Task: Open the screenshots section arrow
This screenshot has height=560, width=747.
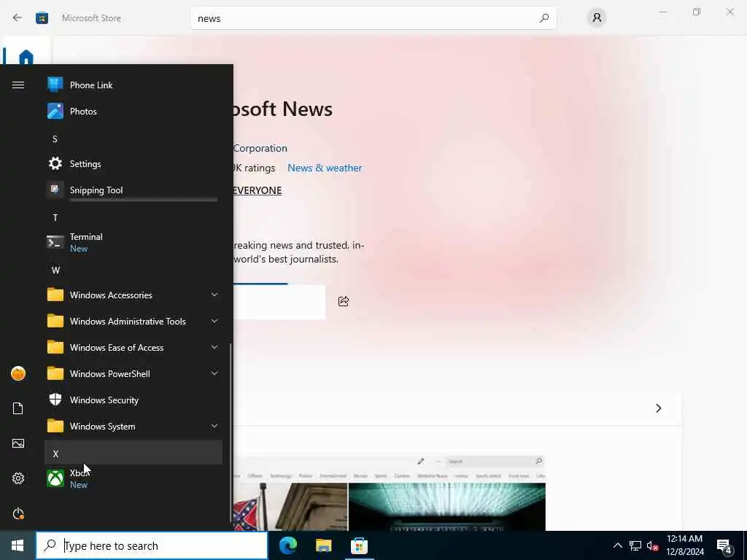Action: coord(659,408)
